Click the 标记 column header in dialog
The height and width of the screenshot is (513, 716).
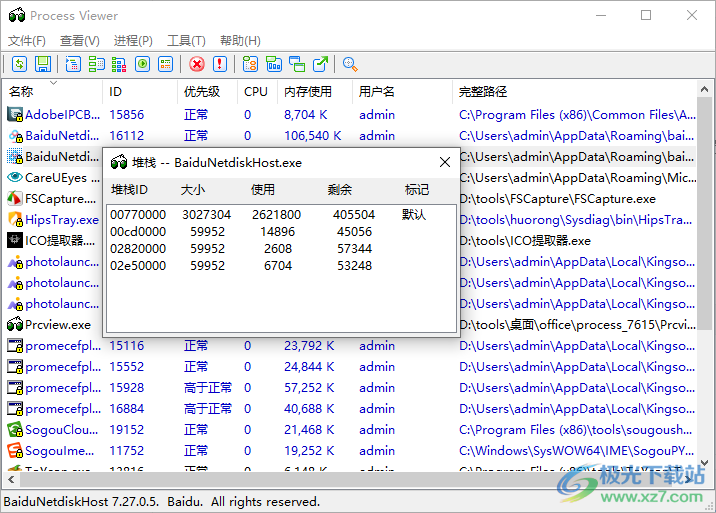pyautogui.click(x=417, y=190)
